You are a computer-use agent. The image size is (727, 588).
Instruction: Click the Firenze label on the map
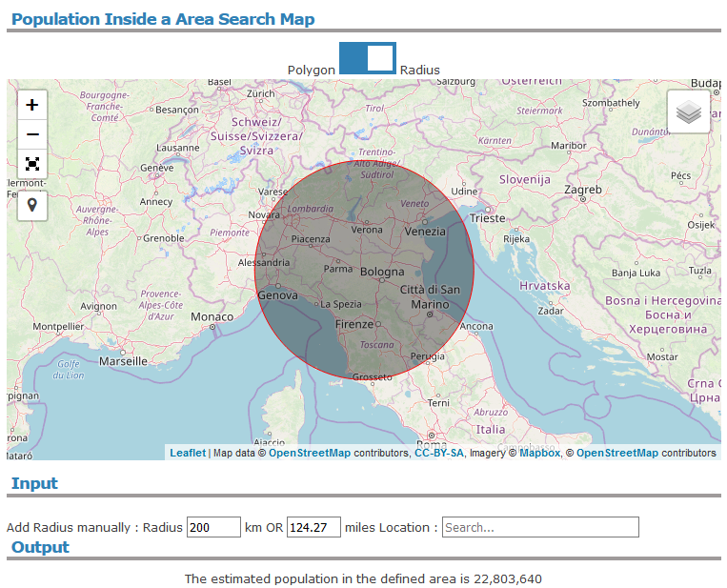coord(354,325)
